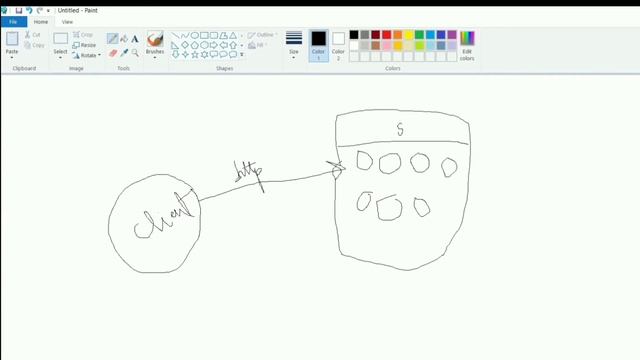Screen dimensions: 640x360
Task: Choose the Hexagon shape
Action: click(x=204, y=45)
